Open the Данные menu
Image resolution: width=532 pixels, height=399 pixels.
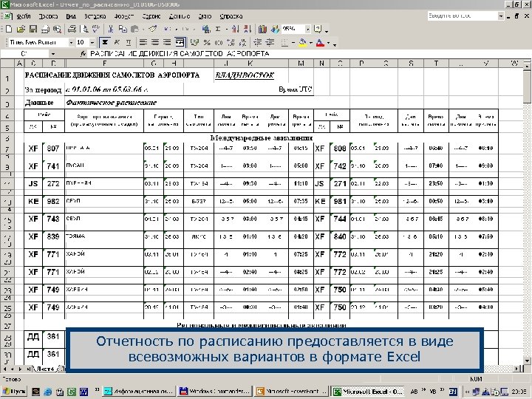pyautogui.click(x=179, y=16)
